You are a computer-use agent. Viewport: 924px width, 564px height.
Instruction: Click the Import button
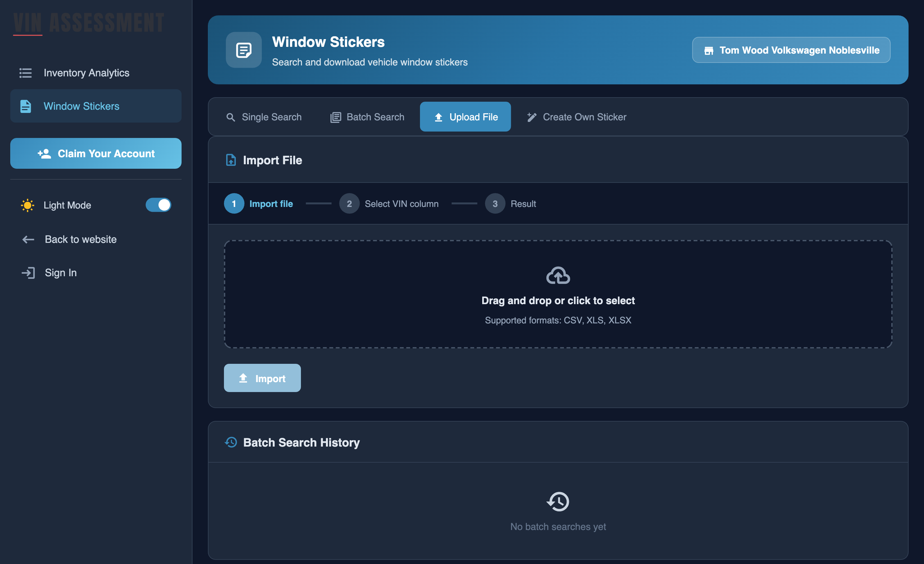coord(262,378)
